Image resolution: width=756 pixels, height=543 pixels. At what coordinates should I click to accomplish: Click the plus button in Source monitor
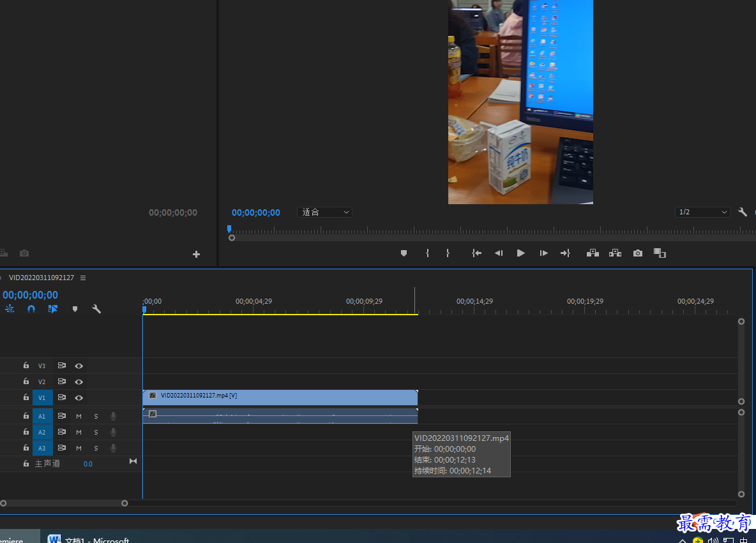(196, 254)
